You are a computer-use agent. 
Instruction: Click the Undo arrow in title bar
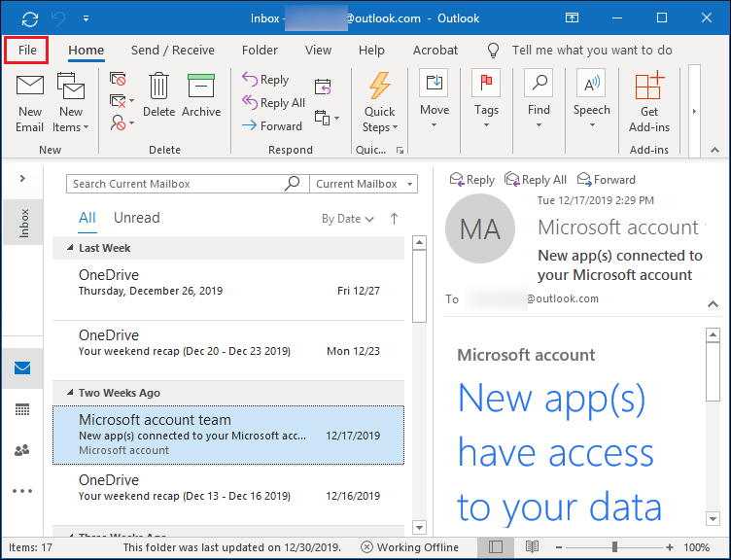pyautogui.click(x=58, y=18)
